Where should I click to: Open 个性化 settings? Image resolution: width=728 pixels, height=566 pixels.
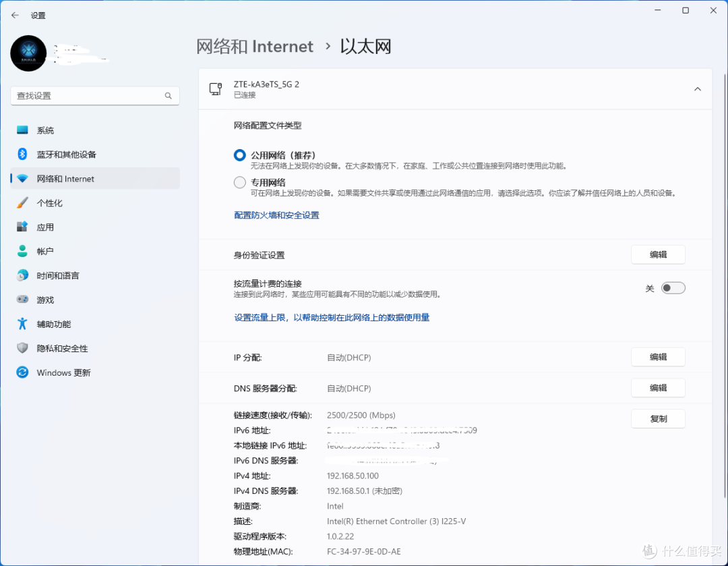pyautogui.click(x=95, y=202)
